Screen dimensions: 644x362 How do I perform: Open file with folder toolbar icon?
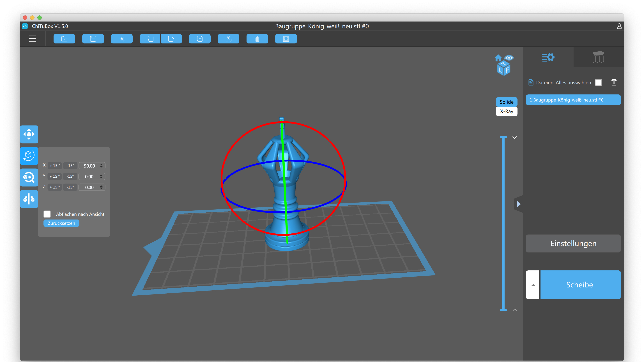[64, 39]
